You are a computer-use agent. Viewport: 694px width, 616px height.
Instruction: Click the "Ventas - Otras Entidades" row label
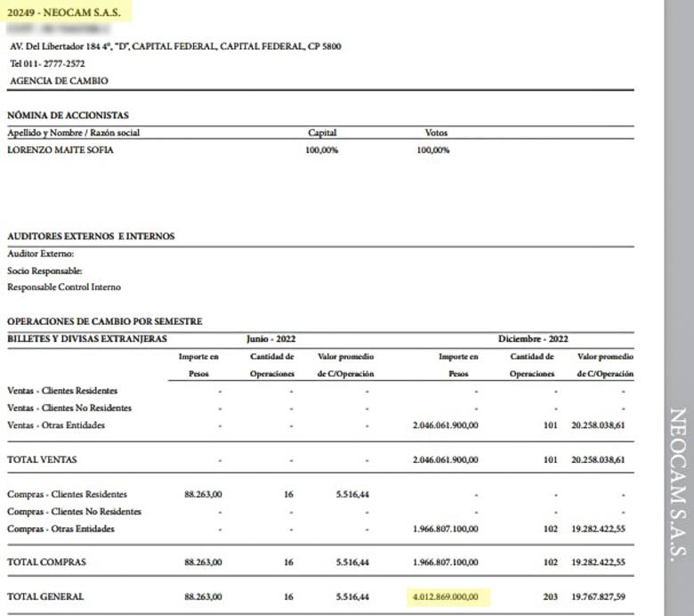pyautogui.click(x=56, y=426)
